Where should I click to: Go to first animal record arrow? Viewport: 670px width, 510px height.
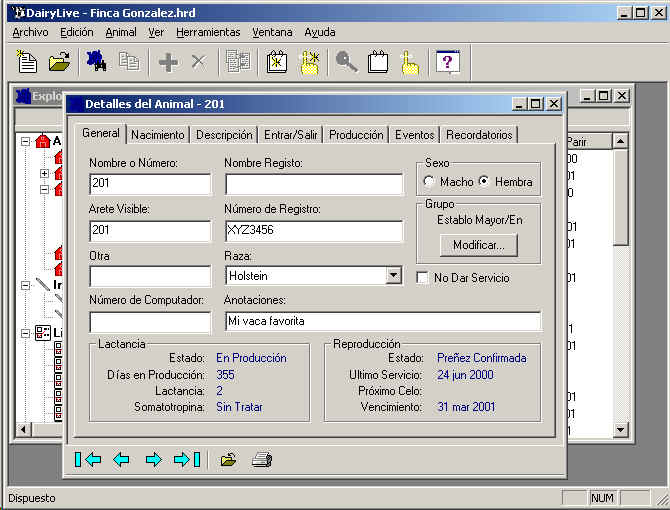(88, 460)
